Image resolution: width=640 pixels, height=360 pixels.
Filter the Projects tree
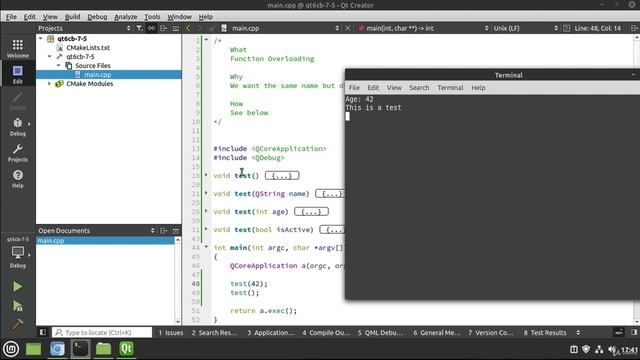(139, 28)
